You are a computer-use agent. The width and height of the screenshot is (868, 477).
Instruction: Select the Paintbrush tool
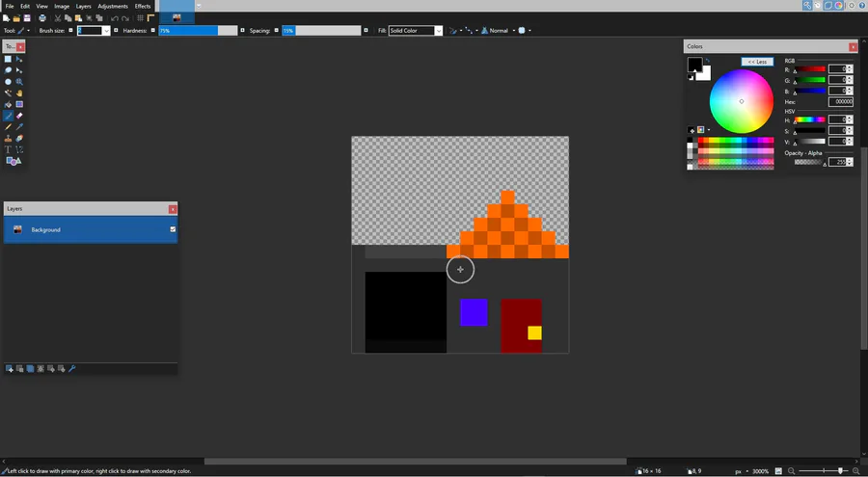click(x=8, y=116)
